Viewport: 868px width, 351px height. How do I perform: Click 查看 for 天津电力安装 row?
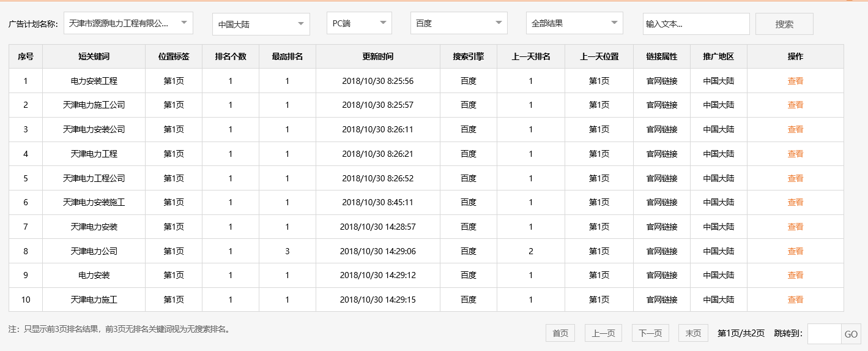point(795,227)
